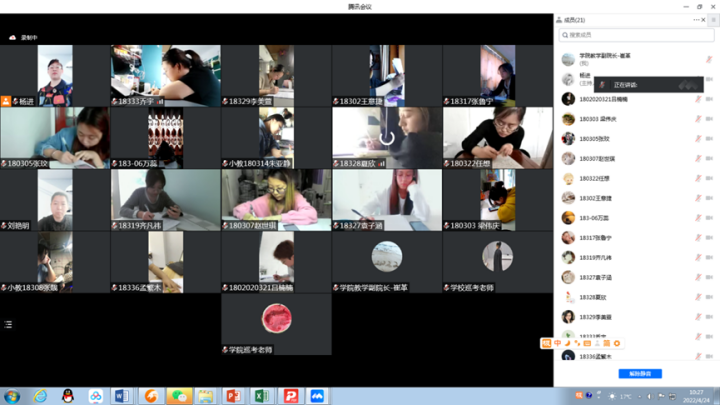Select the 183-06 video tile
Image resolution: width=720 pixels, height=405 pixels.
click(166, 138)
